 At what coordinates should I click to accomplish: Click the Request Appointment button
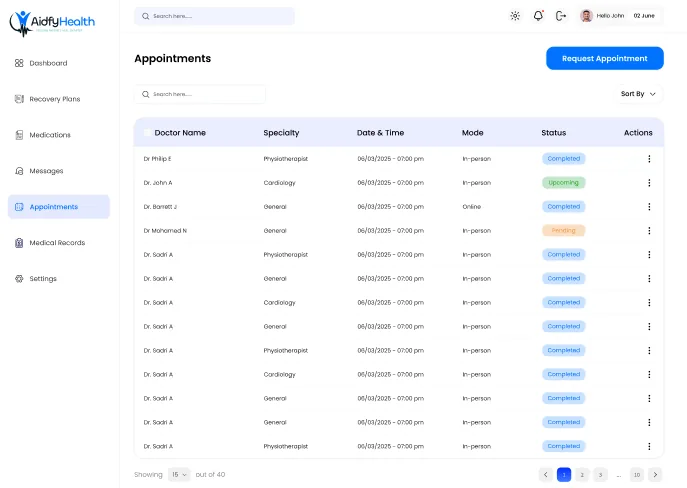(x=605, y=58)
